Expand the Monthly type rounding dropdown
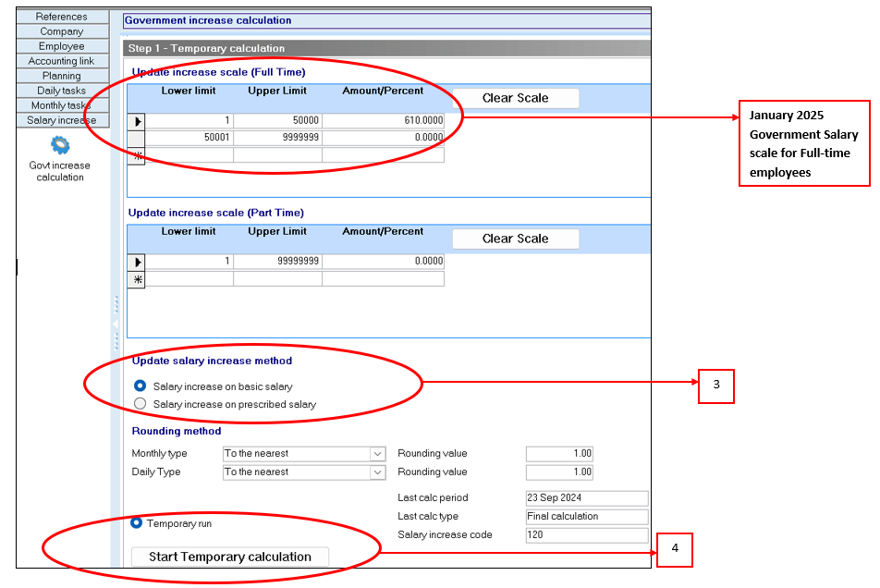The image size is (880, 588). [x=376, y=454]
